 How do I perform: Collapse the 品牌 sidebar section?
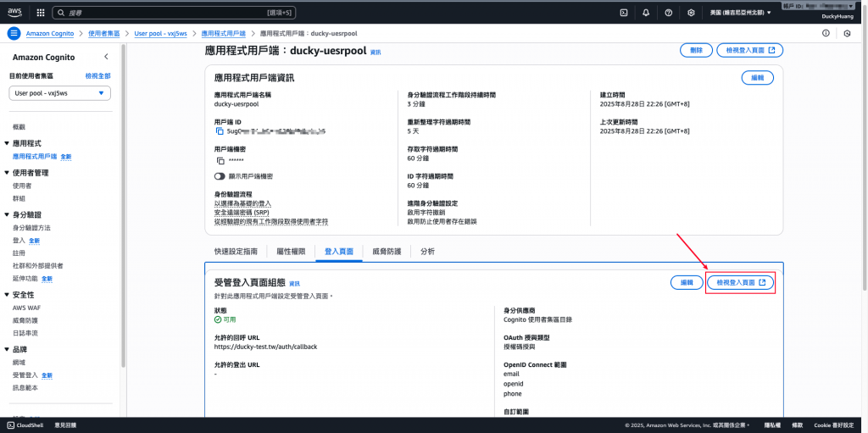[x=7, y=349]
